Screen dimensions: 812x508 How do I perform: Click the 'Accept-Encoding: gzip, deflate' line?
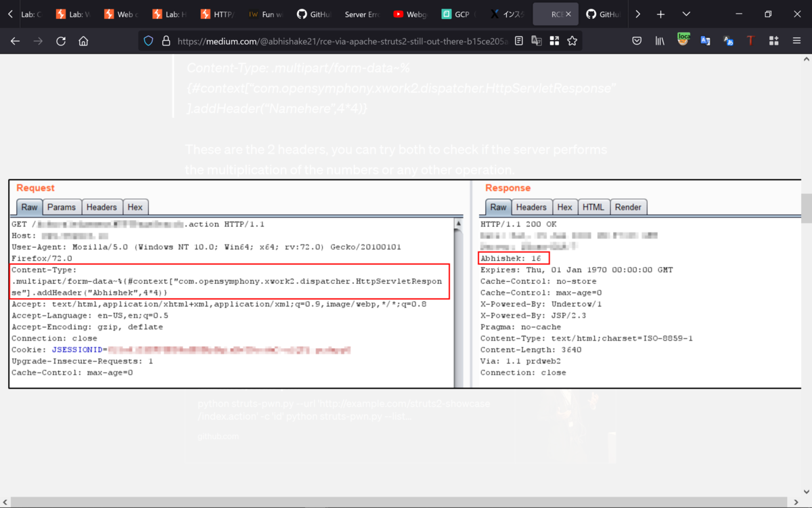(87, 327)
